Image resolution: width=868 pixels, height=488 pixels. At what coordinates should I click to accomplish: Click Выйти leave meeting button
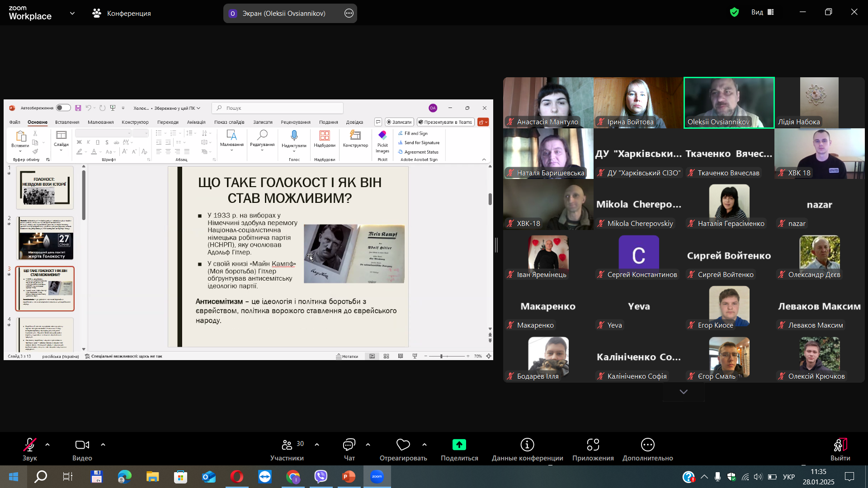840,445
